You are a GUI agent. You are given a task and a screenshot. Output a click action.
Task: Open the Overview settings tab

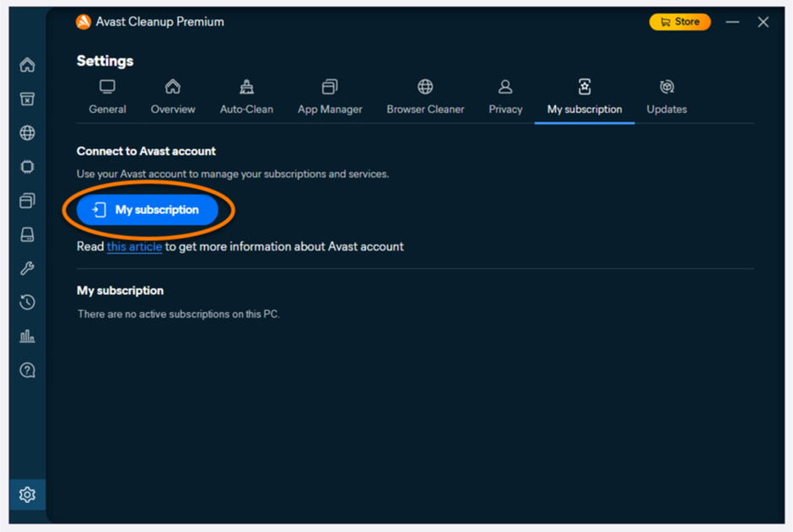(173, 98)
